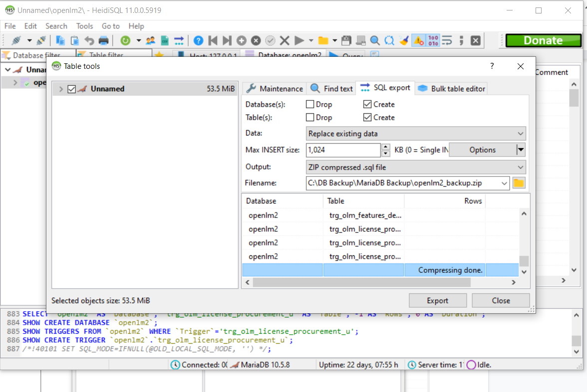The width and height of the screenshot is (587, 392).
Task: Enable the Drop checkbox for Database(s)
Action: pos(310,105)
